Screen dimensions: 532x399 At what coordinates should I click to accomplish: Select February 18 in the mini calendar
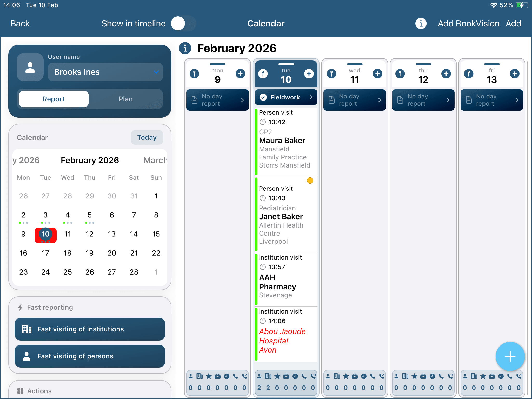tap(68, 253)
